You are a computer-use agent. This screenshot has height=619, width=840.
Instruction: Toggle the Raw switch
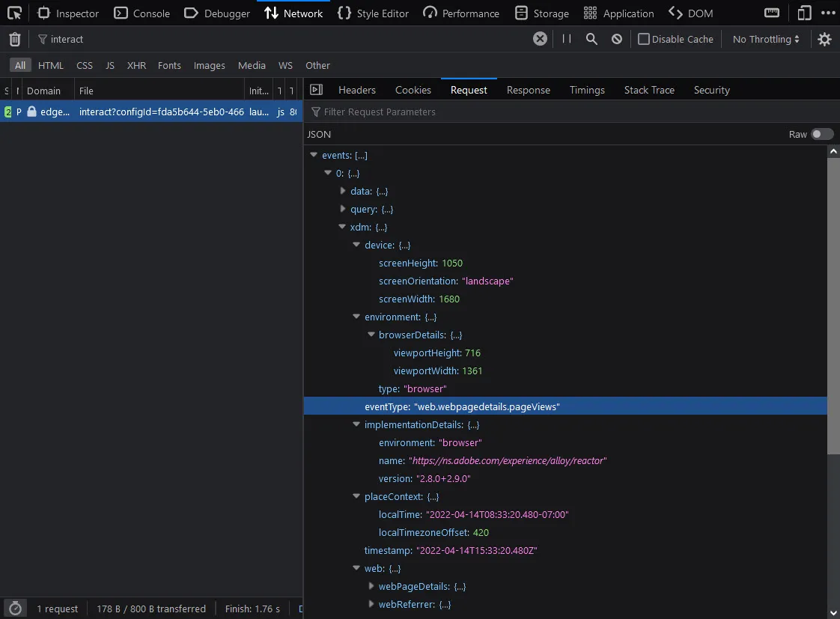[822, 134]
